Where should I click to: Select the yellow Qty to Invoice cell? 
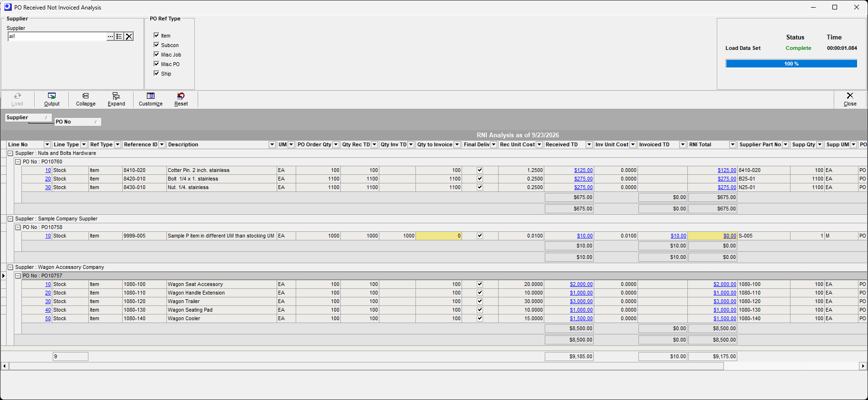pyautogui.click(x=439, y=236)
